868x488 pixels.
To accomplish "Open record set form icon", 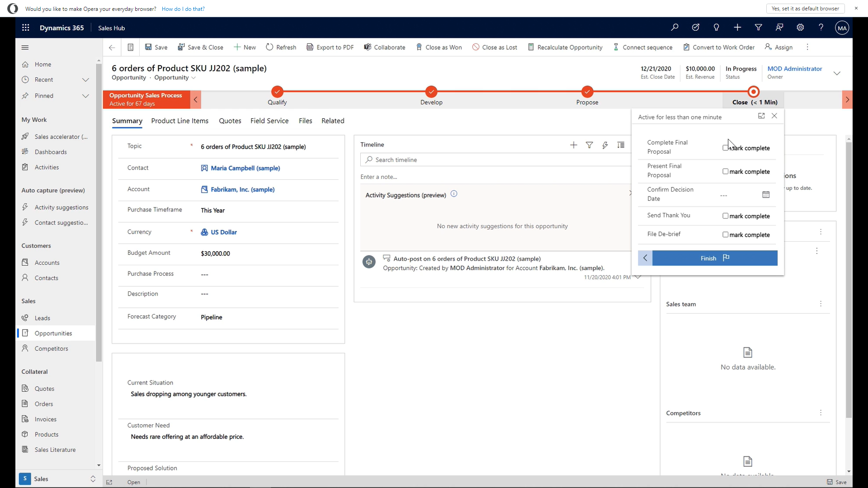I will pyautogui.click(x=130, y=47).
